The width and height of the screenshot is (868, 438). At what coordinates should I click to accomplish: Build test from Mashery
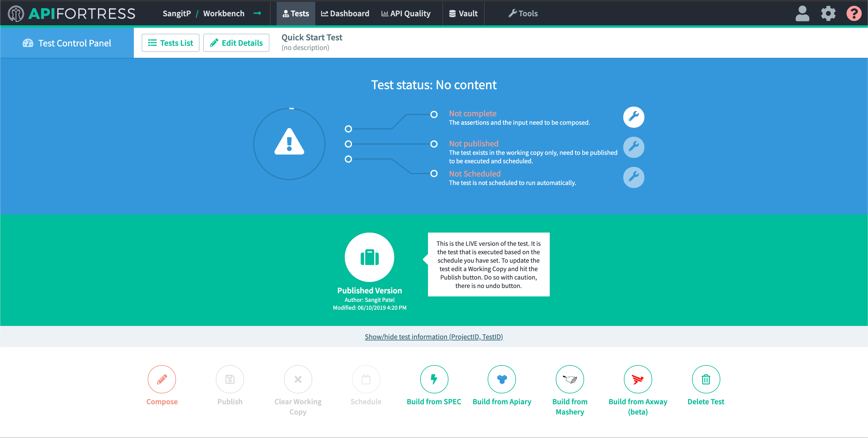point(569,379)
